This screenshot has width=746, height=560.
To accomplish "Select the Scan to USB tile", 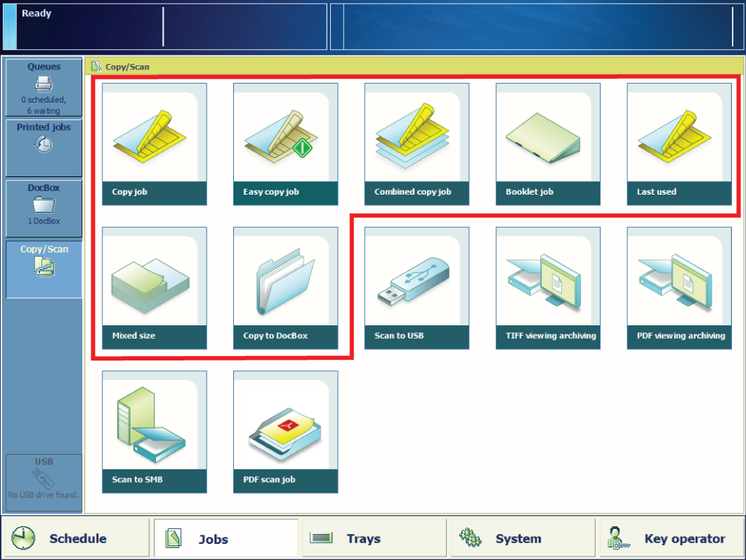I will (x=417, y=288).
